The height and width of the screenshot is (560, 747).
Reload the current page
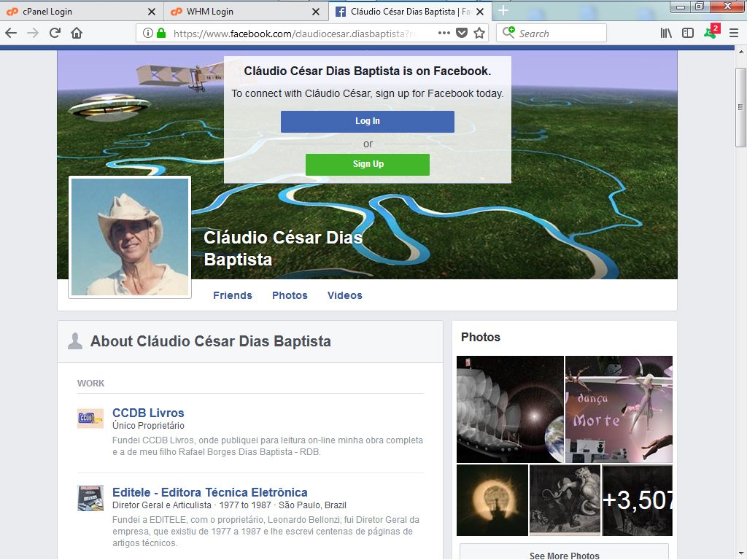click(55, 33)
